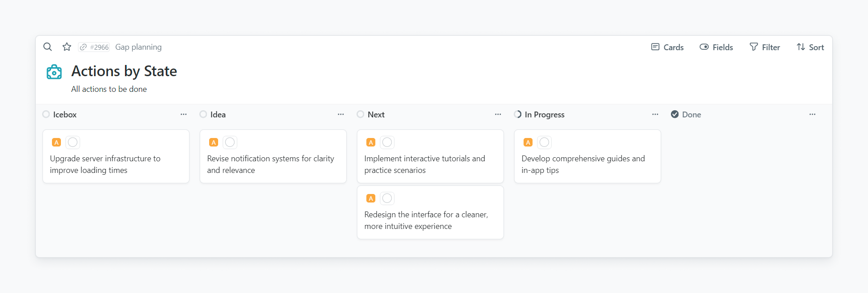Click the Icebox state circle icon
The image size is (868, 293).
click(46, 114)
